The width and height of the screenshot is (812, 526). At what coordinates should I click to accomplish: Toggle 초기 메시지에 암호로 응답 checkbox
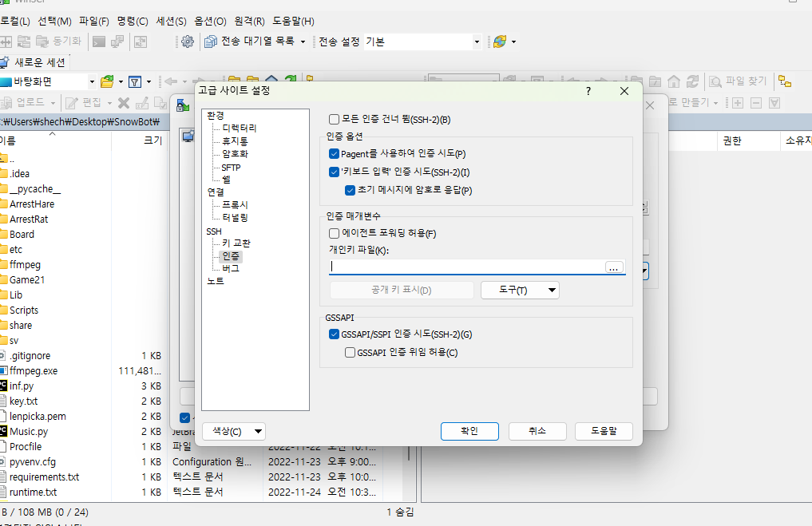coord(350,190)
